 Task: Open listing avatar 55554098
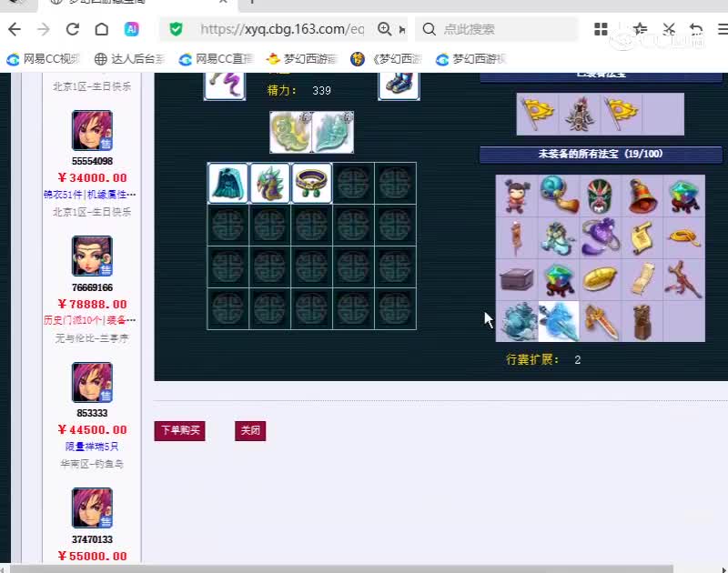[92, 130]
